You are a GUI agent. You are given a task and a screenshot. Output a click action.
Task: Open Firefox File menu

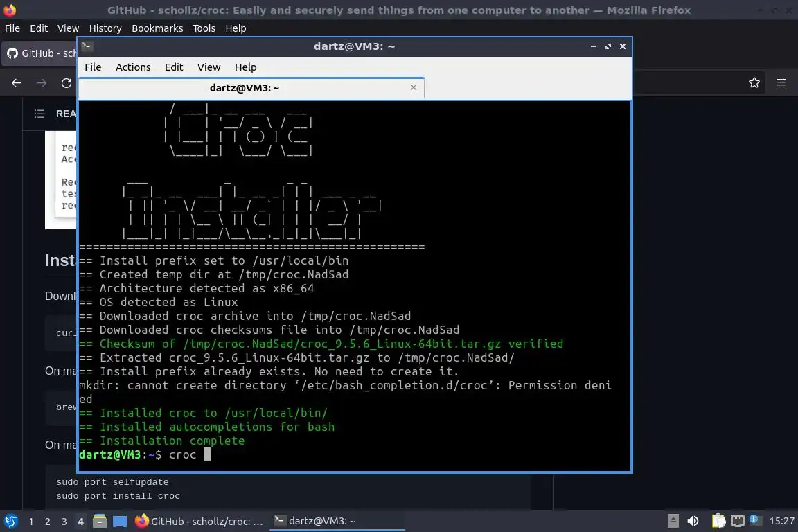(12, 28)
